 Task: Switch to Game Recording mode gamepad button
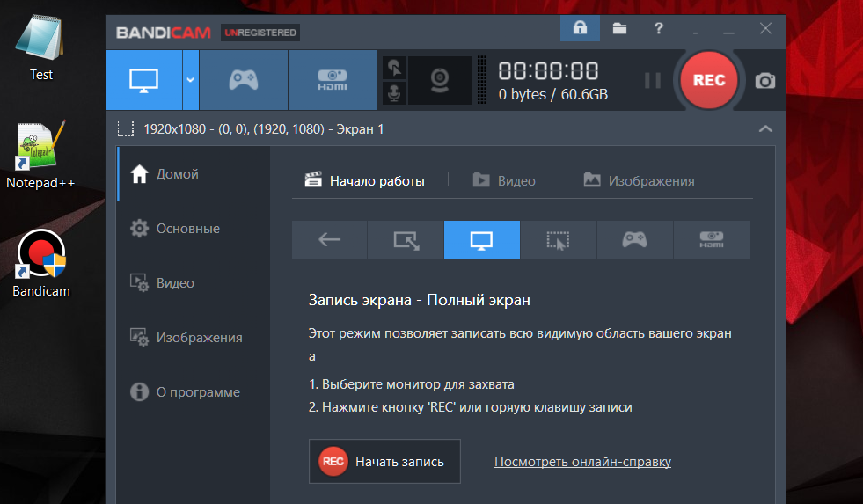(x=244, y=80)
